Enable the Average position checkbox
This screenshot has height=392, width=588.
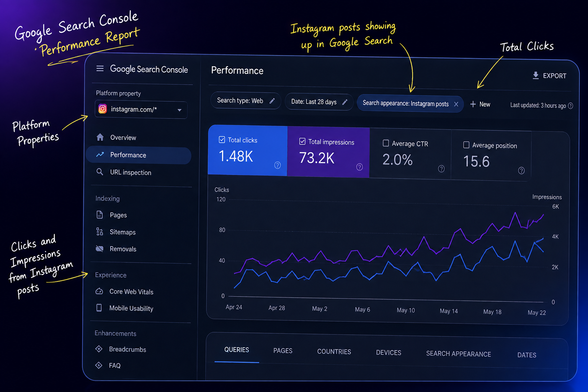[466, 145]
